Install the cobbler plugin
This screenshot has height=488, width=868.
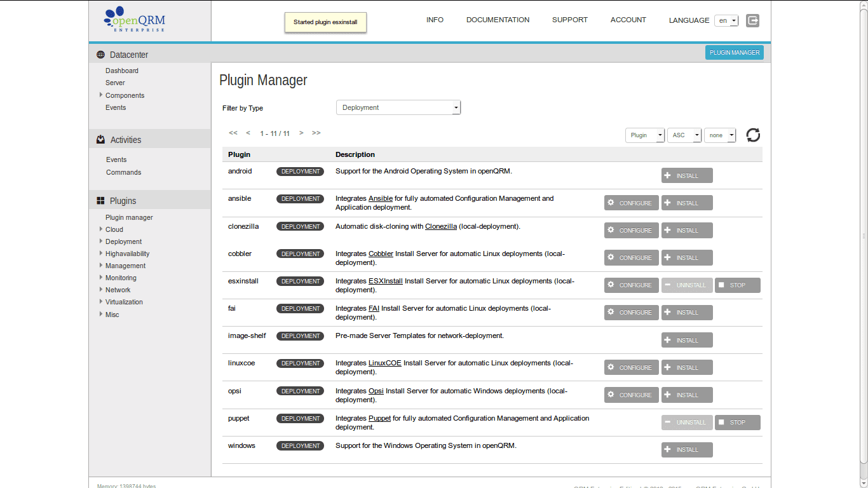687,257
